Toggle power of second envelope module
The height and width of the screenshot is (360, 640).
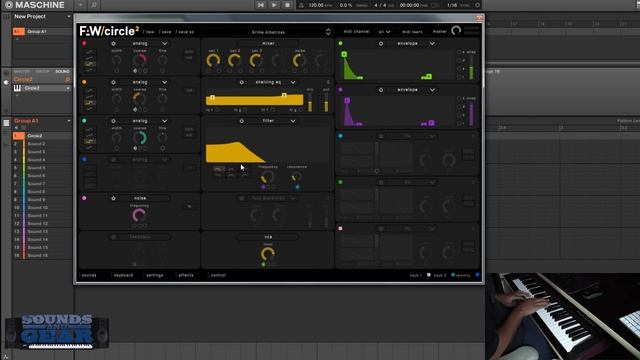pos(381,90)
